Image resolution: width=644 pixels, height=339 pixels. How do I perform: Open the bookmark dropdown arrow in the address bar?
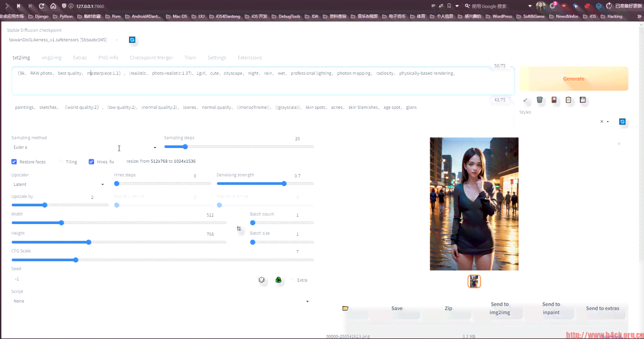tap(457, 6)
